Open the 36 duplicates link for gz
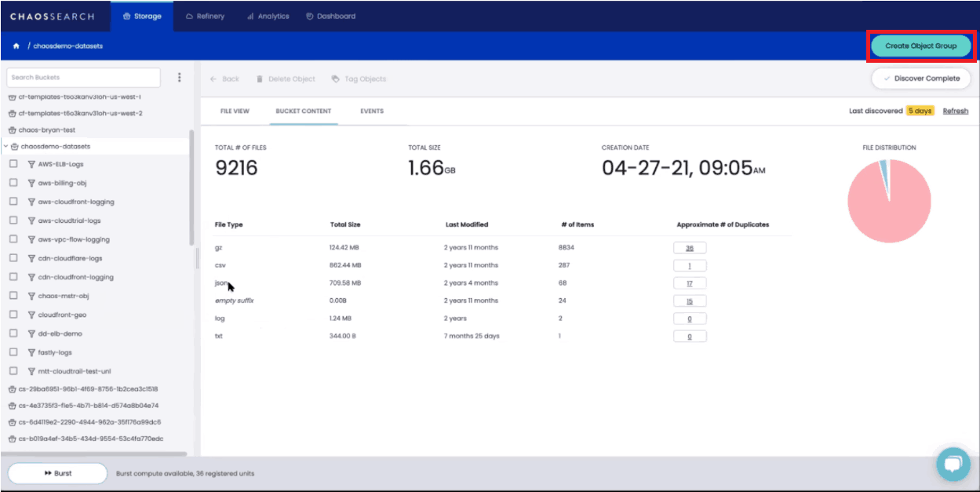 click(x=690, y=248)
